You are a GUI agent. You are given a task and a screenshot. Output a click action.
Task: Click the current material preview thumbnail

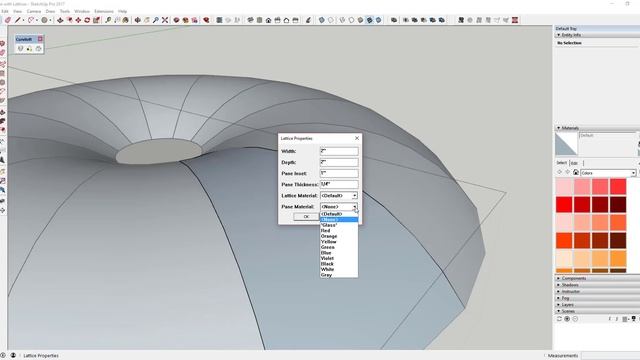567,144
